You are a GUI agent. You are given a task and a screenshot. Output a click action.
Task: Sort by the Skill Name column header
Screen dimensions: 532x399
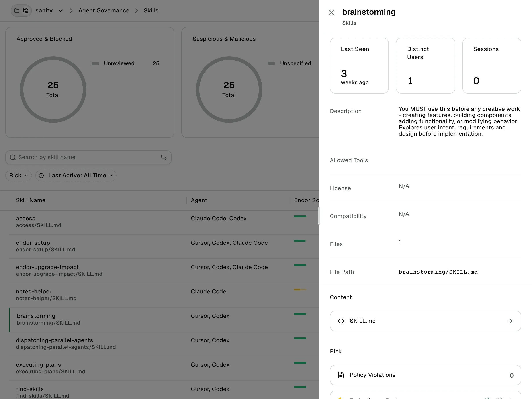tap(31, 200)
